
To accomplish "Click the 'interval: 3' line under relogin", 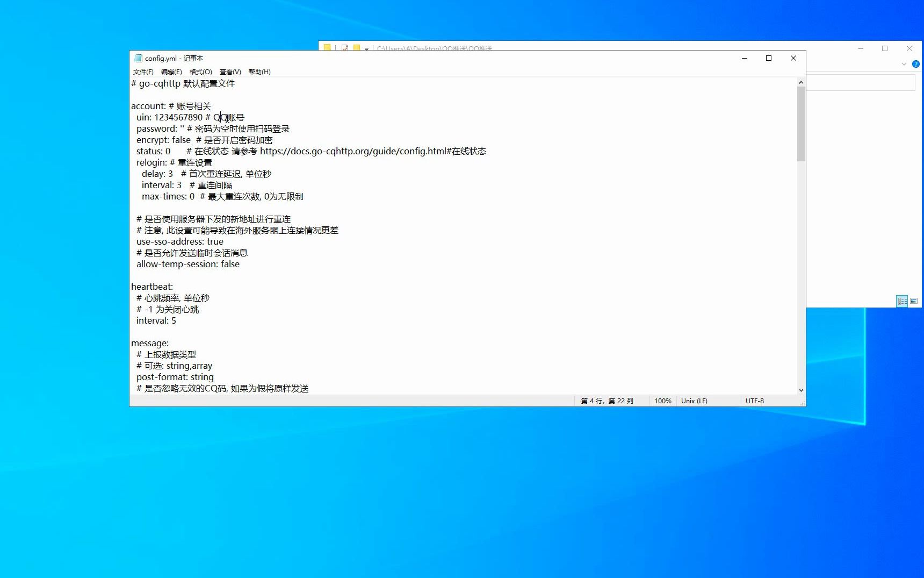I will coord(187,185).
